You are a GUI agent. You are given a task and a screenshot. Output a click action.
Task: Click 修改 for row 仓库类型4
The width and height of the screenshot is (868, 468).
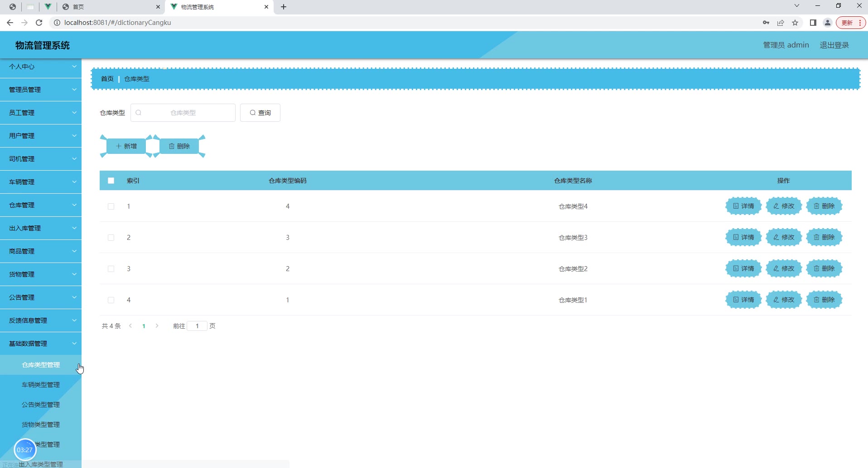coord(784,206)
